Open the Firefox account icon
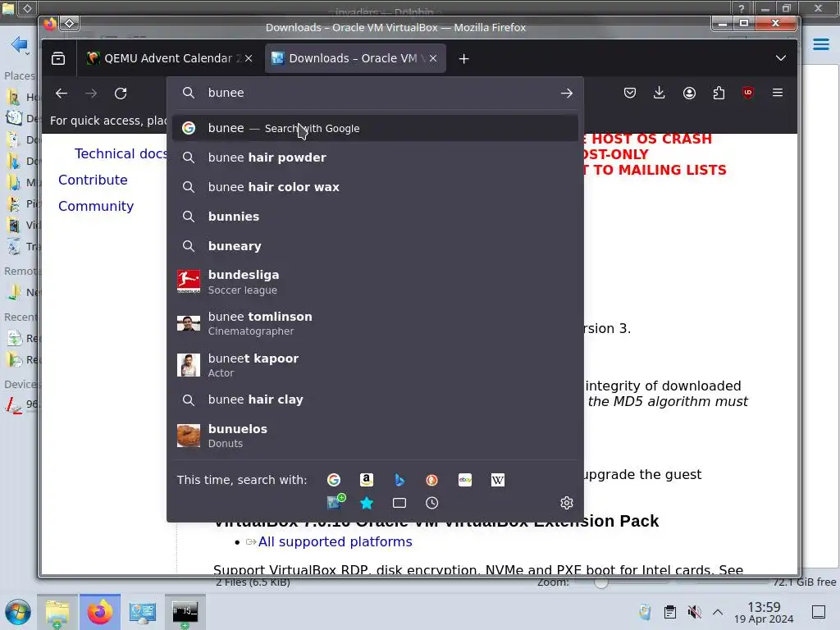Viewport: 840px width, 630px height. (x=689, y=94)
